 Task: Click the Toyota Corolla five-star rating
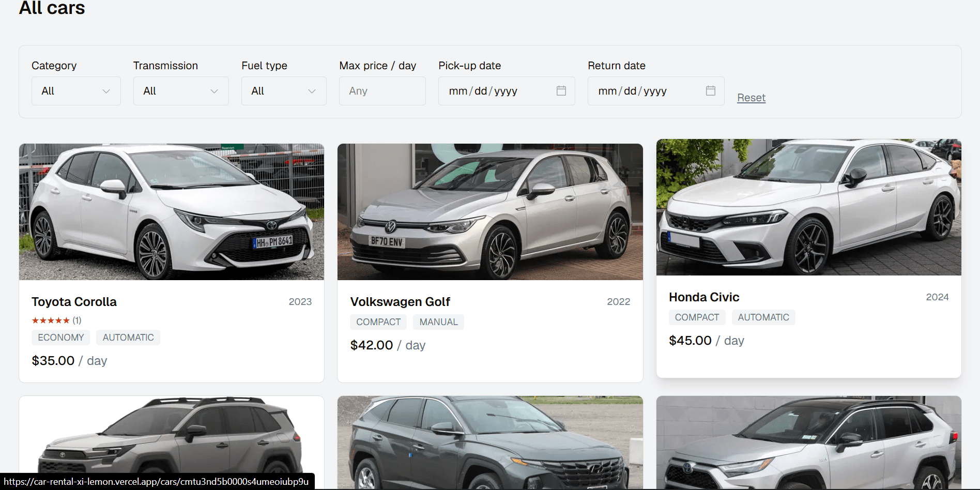tap(51, 320)
